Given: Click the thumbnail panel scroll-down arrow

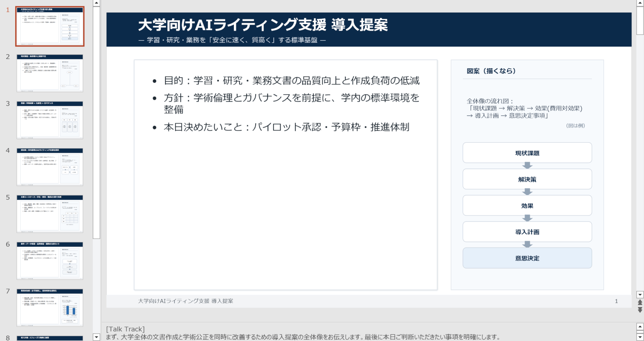Looking at the screenshot, I should (x=97, y=337).
